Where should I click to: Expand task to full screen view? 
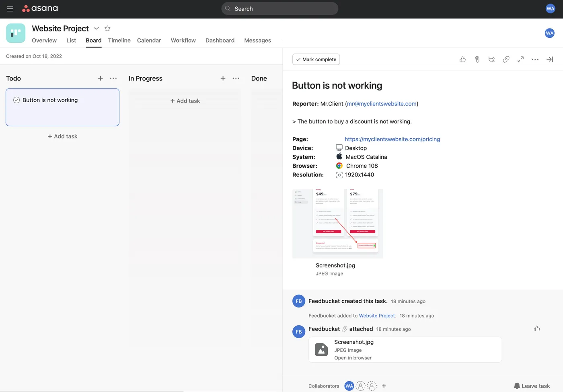[x=520, y=59]
